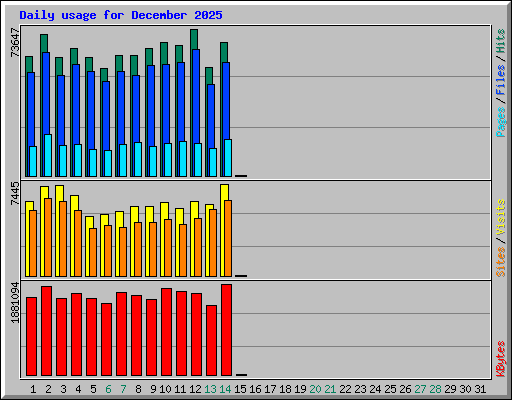The image size is (512, 400).
Task: Click the green Hits bar for day 9
Action: pos(149,57)
